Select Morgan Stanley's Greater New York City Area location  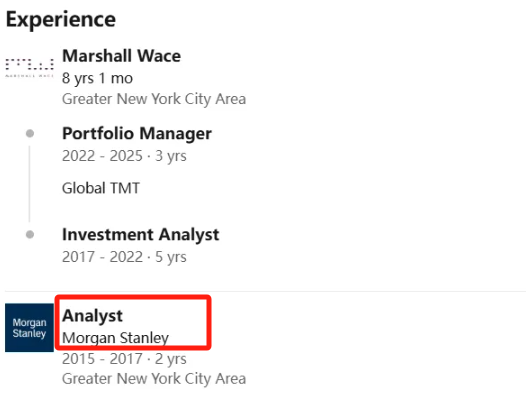pyautogui.click(x=154, y=379)
